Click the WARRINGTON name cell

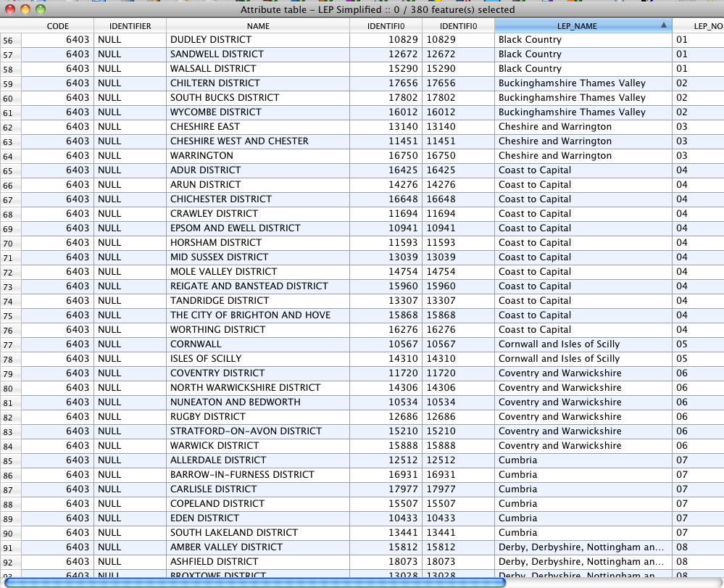click(201, 156)
